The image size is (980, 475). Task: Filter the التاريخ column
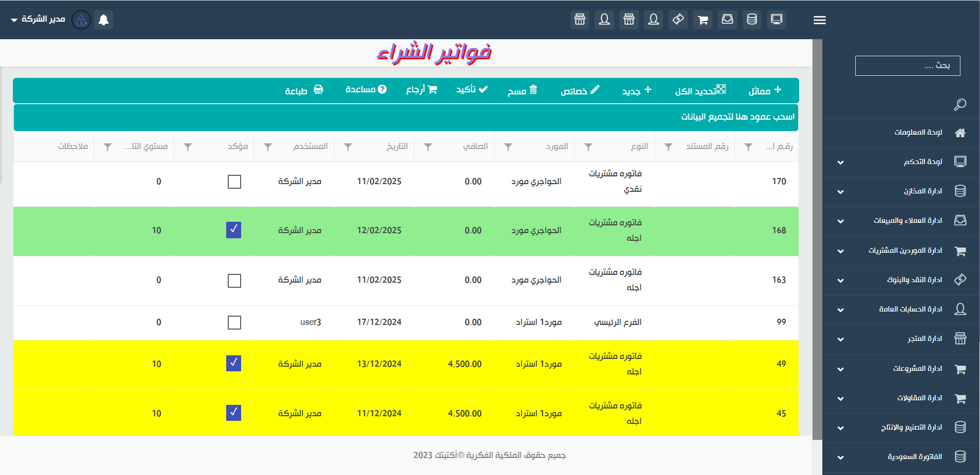pos(348,147)
